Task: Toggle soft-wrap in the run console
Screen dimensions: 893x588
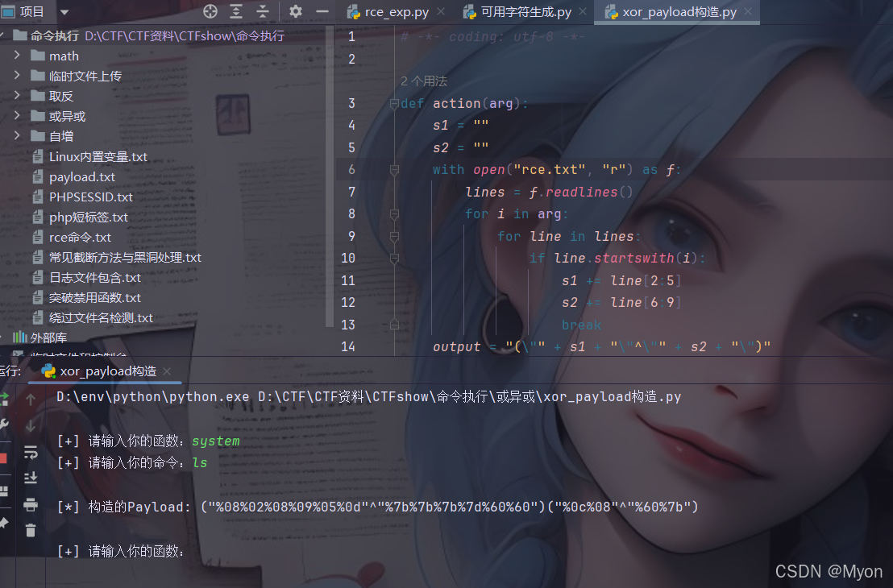Action: click(31, 452)
